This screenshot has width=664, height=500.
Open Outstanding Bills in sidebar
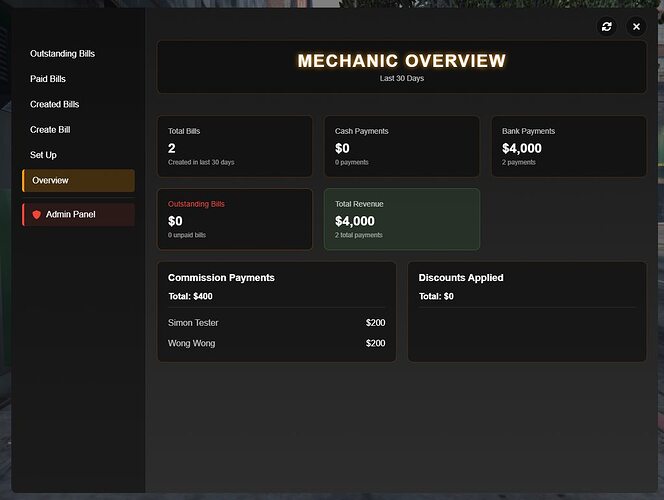click(62, 54)
